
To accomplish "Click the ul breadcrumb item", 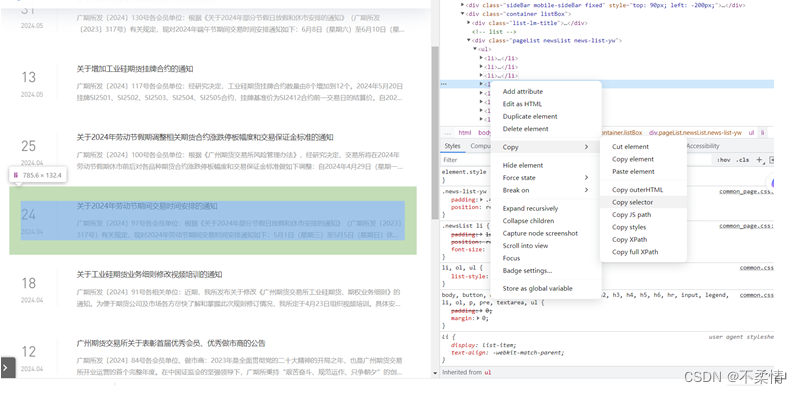I will click(751, 133).
